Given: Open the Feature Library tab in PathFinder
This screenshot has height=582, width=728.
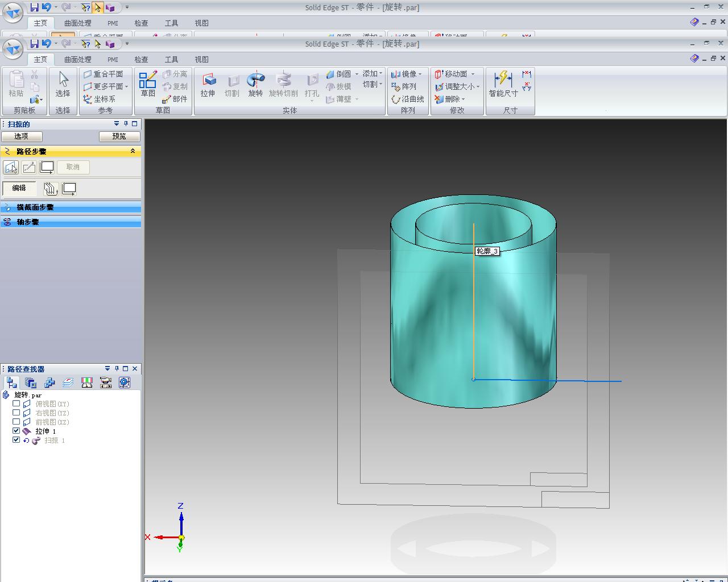Looking at the screenshot, I should [x=31, y=383].
